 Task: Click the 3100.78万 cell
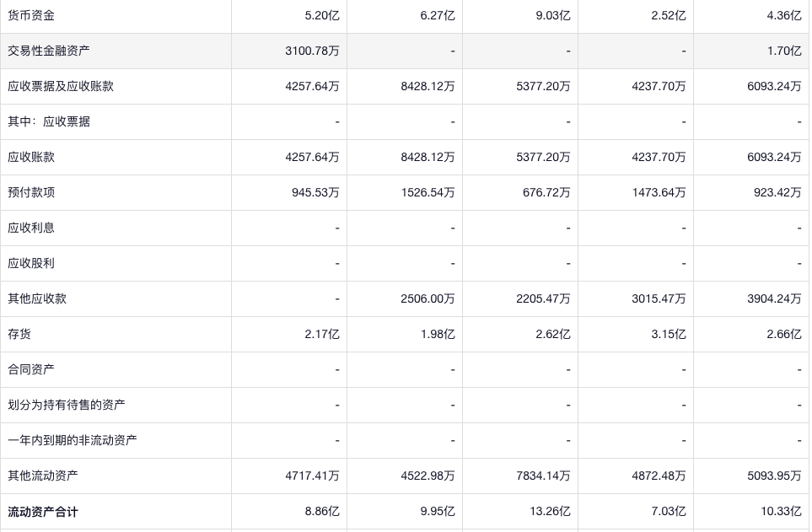(312, 51)
